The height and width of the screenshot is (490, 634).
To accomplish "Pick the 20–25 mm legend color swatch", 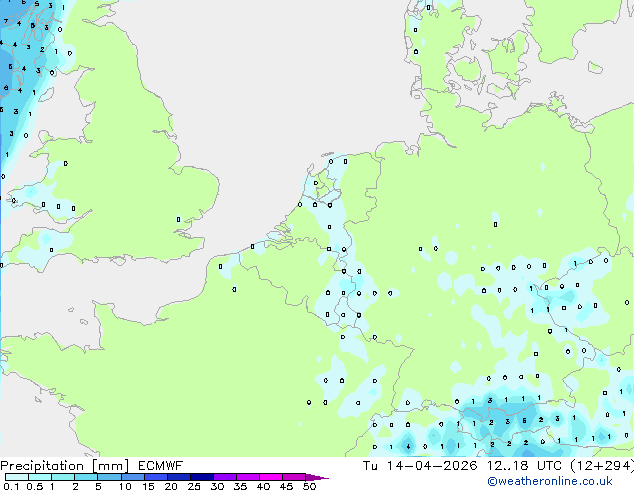I will click(x=179, y=477).
